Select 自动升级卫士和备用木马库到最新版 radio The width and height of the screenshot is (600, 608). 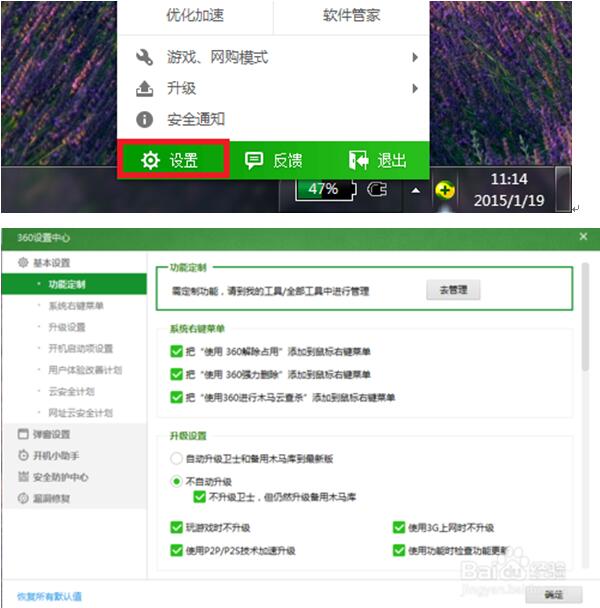pos(176,459)
